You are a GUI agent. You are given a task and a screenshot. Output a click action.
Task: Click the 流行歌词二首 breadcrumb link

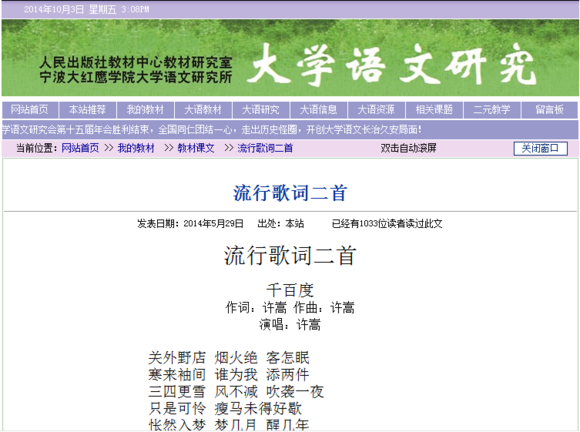[x=265, y=148]
